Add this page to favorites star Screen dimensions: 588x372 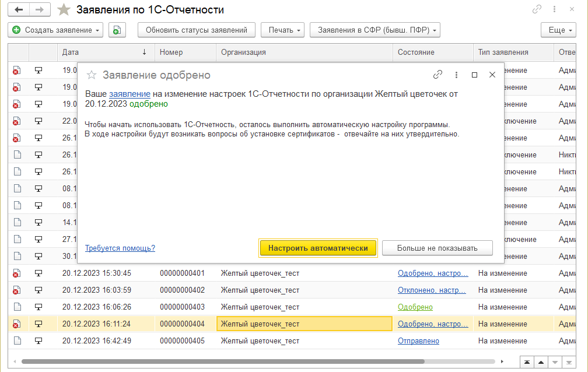64,10
